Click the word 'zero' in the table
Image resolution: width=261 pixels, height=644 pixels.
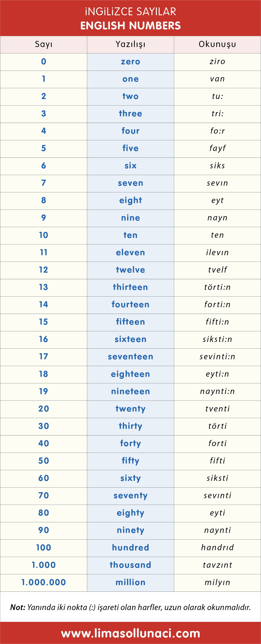pyautogui.click(x=130, y=62)
